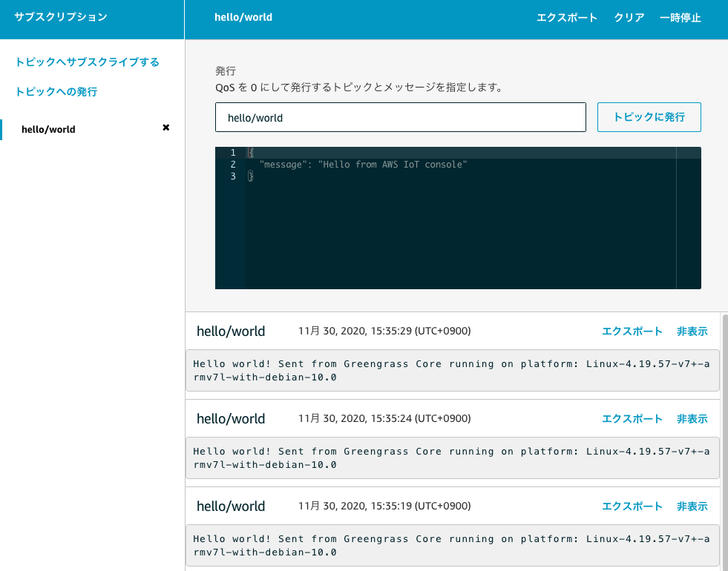Viewport: 728px width, 571px height.
Task: Export the 15:35:29 message
Action: [x=632, y=331]
